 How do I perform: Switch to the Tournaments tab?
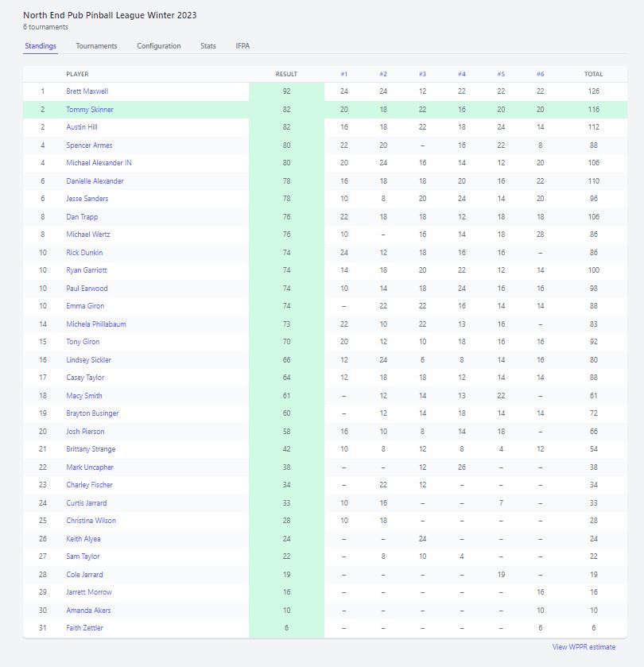[x=96, y=46]
